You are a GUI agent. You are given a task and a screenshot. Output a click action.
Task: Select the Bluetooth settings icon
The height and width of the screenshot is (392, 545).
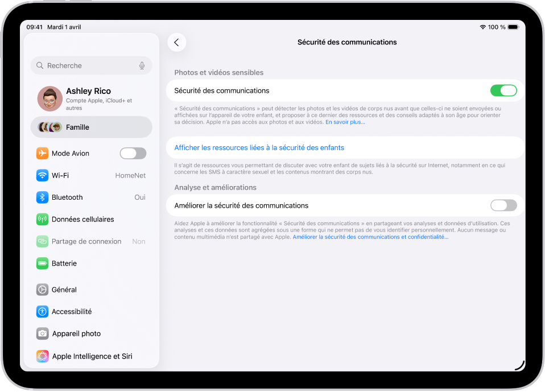42,197
